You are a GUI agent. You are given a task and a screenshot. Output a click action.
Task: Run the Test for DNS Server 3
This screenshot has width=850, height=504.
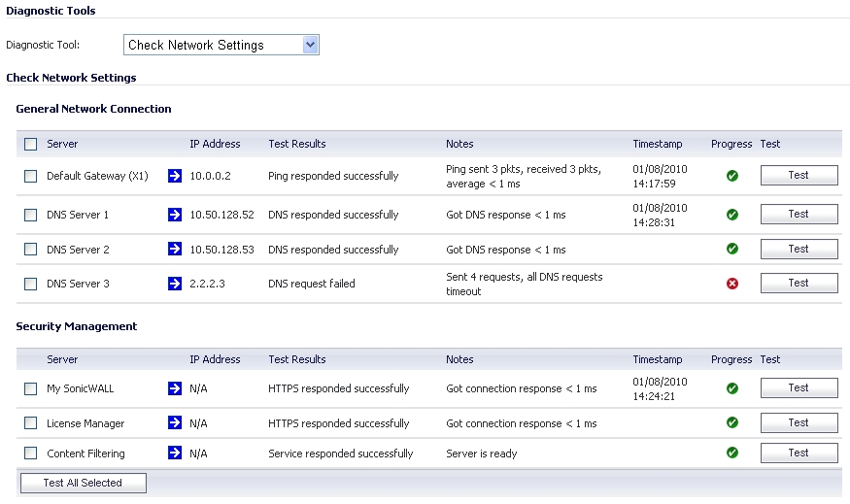pyautogui.click(x=799, y=284)
